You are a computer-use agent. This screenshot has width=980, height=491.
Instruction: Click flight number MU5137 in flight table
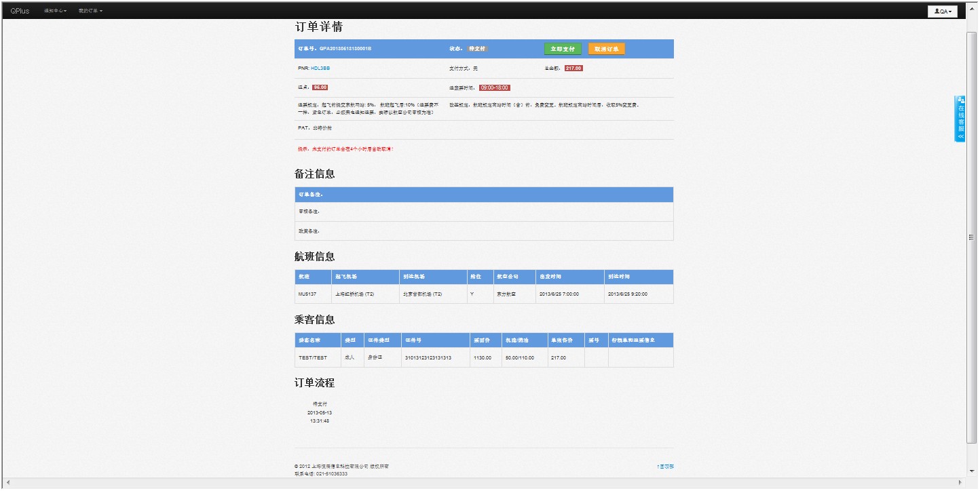307,294
